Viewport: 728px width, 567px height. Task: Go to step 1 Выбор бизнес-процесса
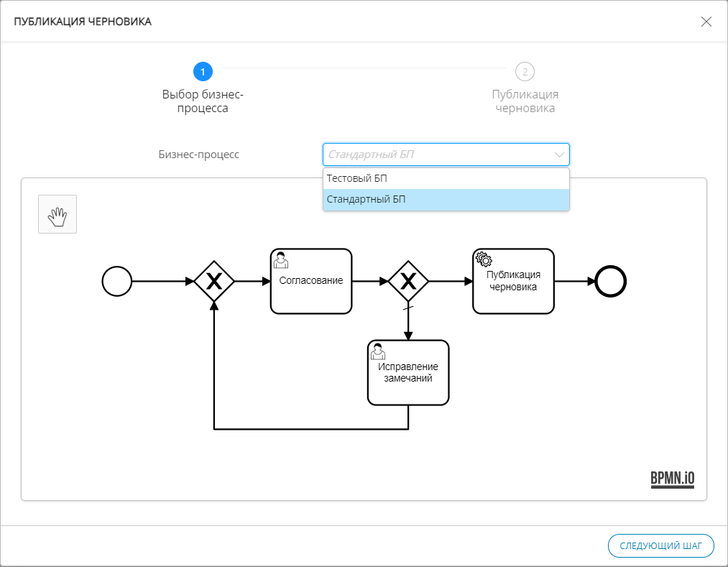point(203,72)
